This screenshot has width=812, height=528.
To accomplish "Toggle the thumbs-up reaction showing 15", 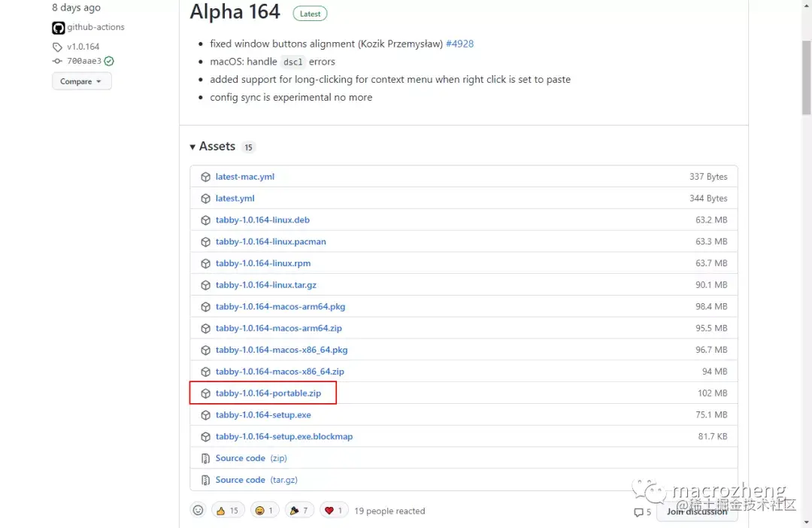I will (x=228, y=510).
